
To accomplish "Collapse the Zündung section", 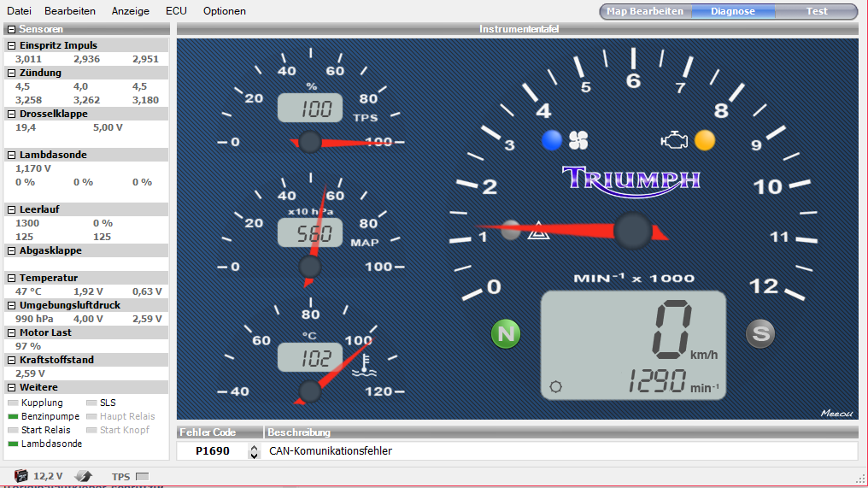I will pyautogui.click(x=12, y=73).
